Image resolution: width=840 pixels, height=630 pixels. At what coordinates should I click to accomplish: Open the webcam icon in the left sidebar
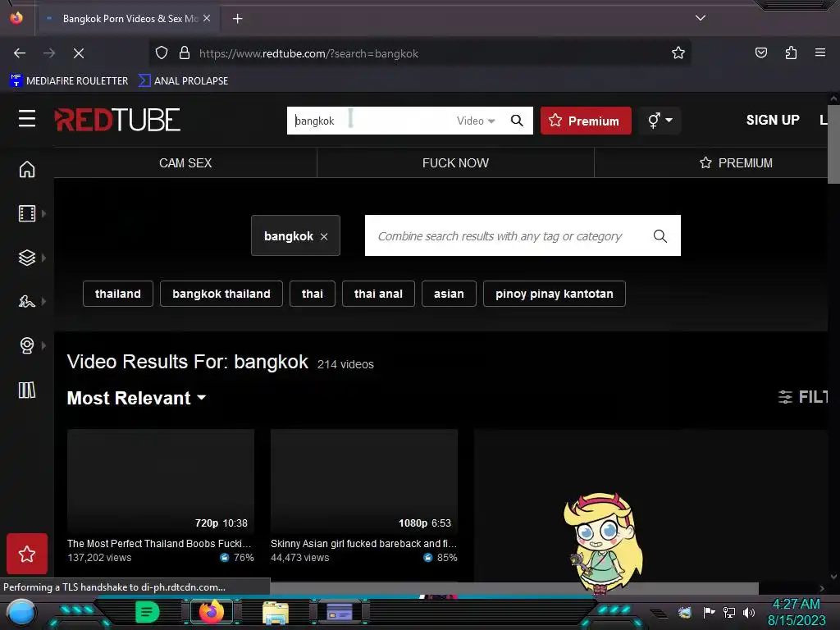click(27, 345)
